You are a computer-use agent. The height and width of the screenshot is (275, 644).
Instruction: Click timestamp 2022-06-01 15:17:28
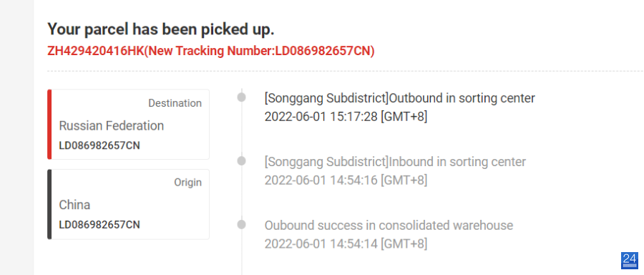coord(321,117)
